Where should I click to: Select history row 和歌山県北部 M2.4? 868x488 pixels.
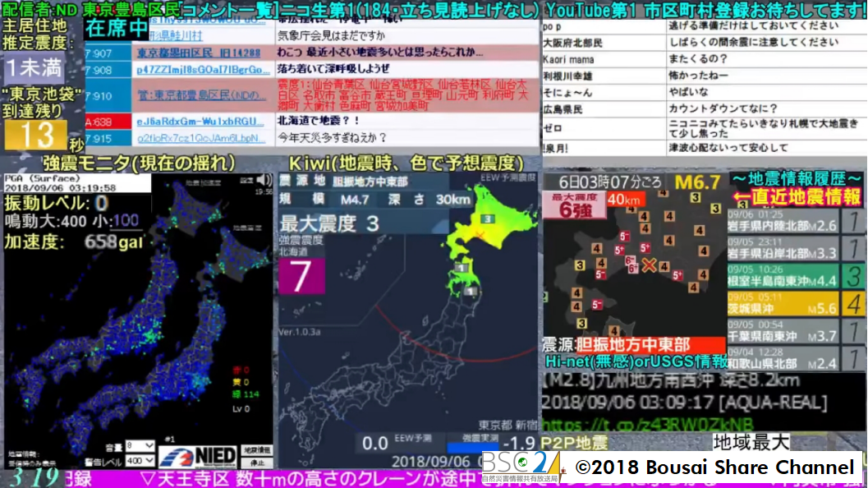783,358
